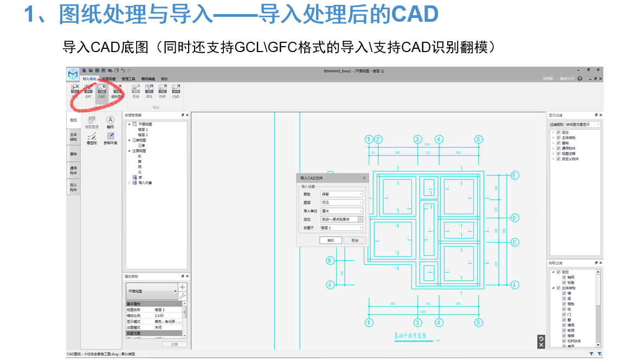
Task: Toggle 视图注释 checkbox in display filter
Action: click(558, 154)
